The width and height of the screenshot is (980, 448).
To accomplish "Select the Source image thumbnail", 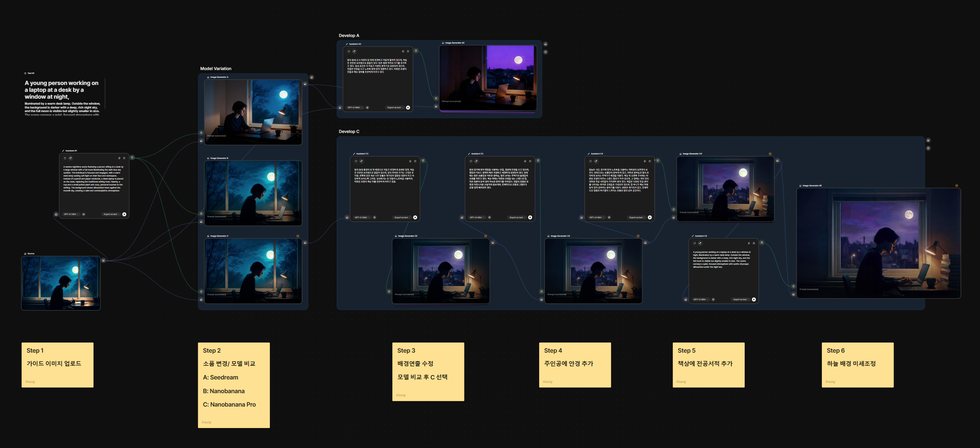I will (x=61, y=283).
